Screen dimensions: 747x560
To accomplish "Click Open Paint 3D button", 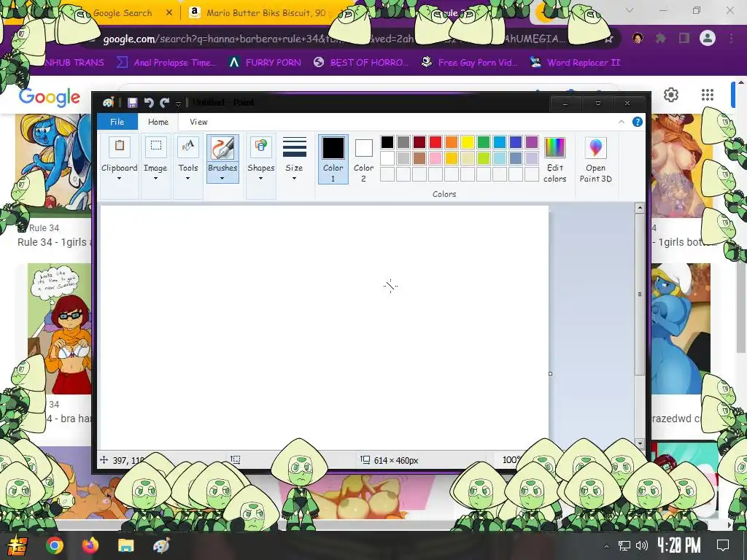I will pos(595,160).
